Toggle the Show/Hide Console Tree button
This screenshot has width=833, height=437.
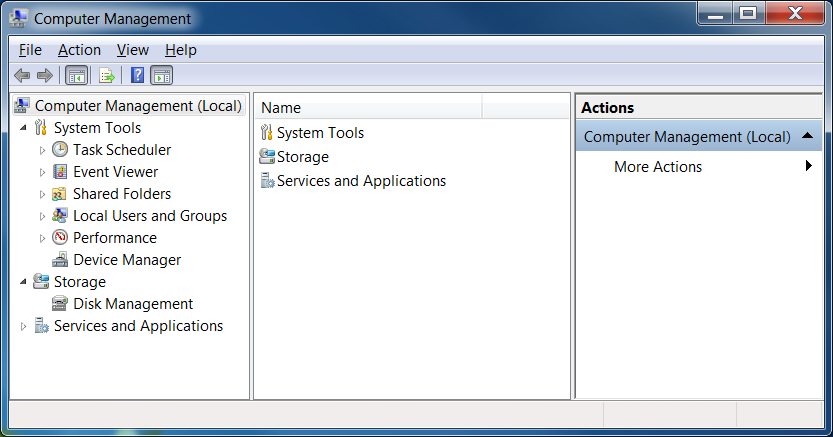pos(76,75)
